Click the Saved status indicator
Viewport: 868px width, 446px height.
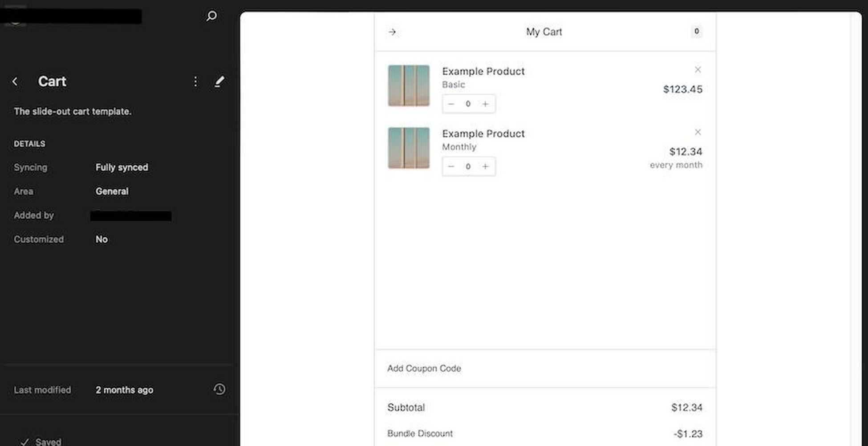41,442
